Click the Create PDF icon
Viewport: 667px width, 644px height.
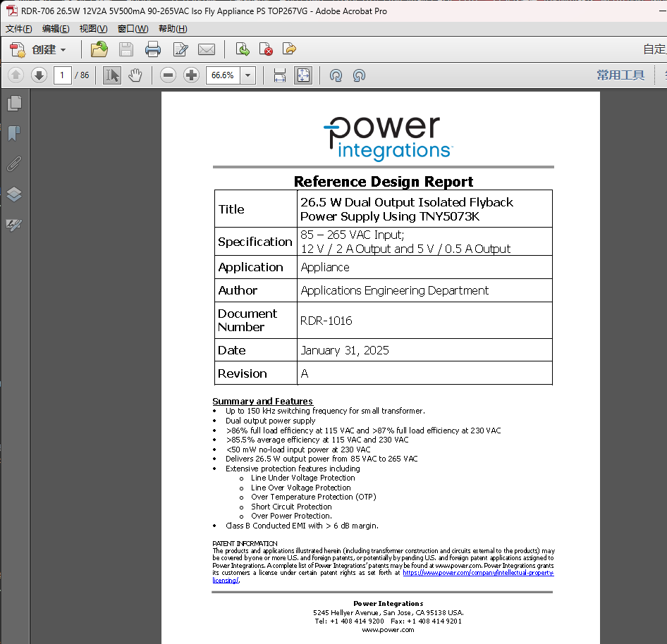coord(18,50)
